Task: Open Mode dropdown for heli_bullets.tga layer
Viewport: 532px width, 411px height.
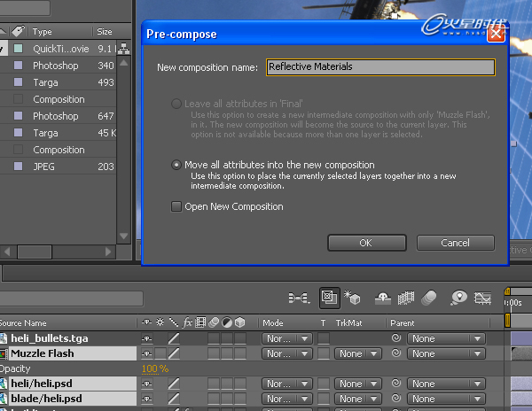Action: (286, 338)
